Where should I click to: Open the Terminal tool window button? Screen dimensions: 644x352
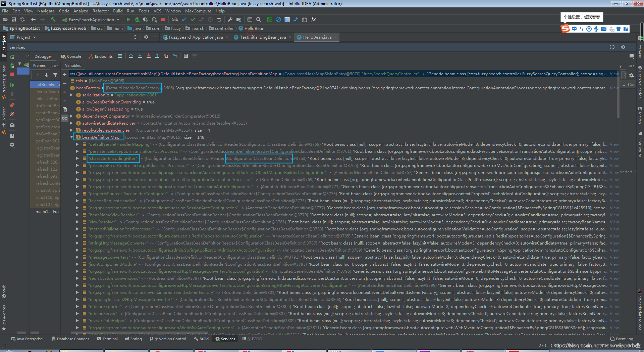point(107,339)
